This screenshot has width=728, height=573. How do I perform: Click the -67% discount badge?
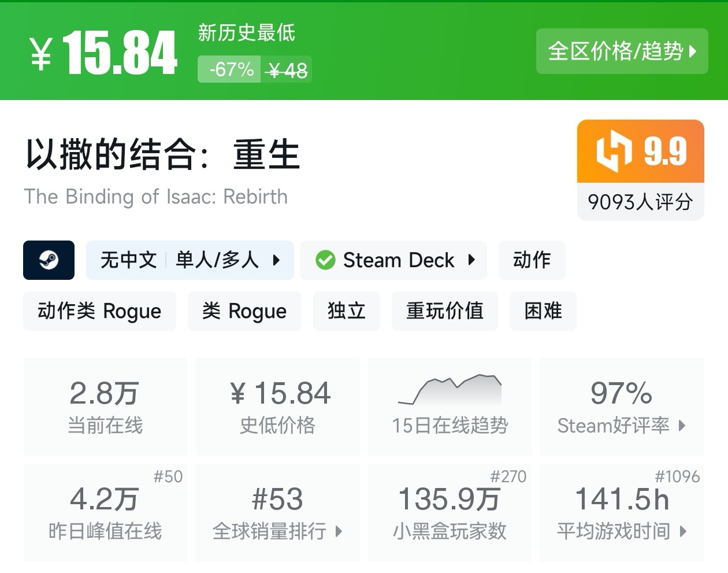pyautogui.click(x=231, y=70)
